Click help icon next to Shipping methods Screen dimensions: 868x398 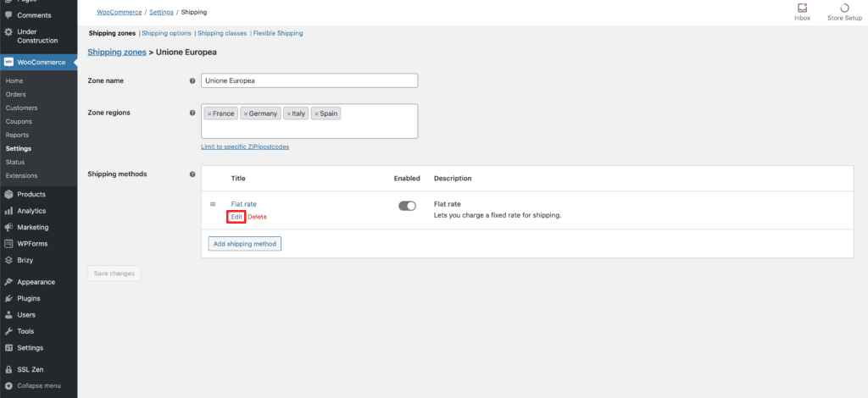(x=192, y=174)
